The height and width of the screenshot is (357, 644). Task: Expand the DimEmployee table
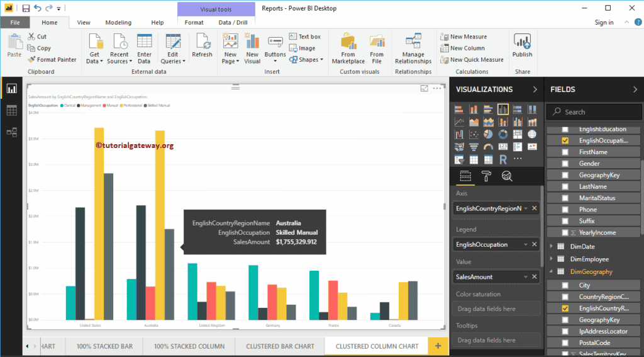[x=552, y=259]
